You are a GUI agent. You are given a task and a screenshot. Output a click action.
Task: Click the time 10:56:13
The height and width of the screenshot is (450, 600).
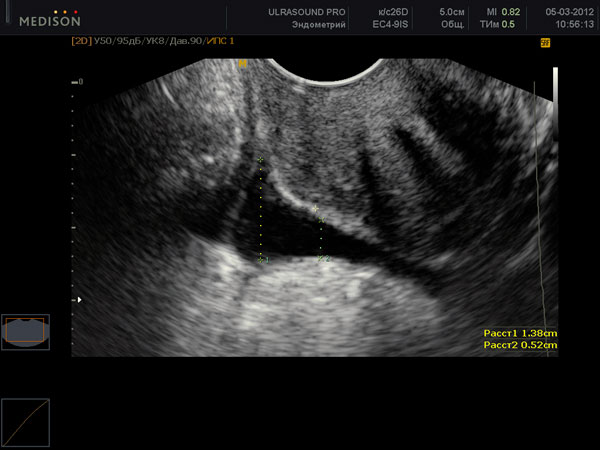tap(575, 24)
